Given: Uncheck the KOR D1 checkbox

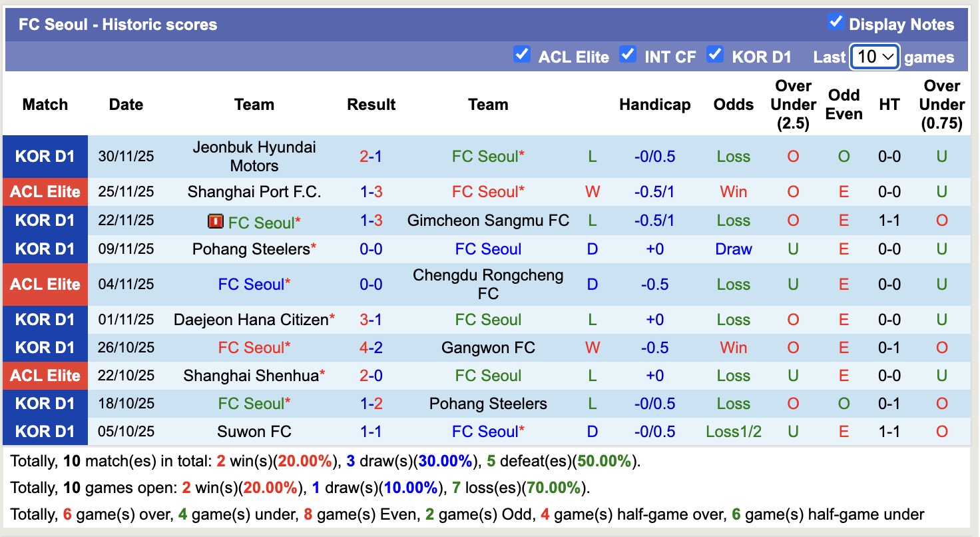Looking at the screenshot, I should pyautogui.click(x=716, y=55).
